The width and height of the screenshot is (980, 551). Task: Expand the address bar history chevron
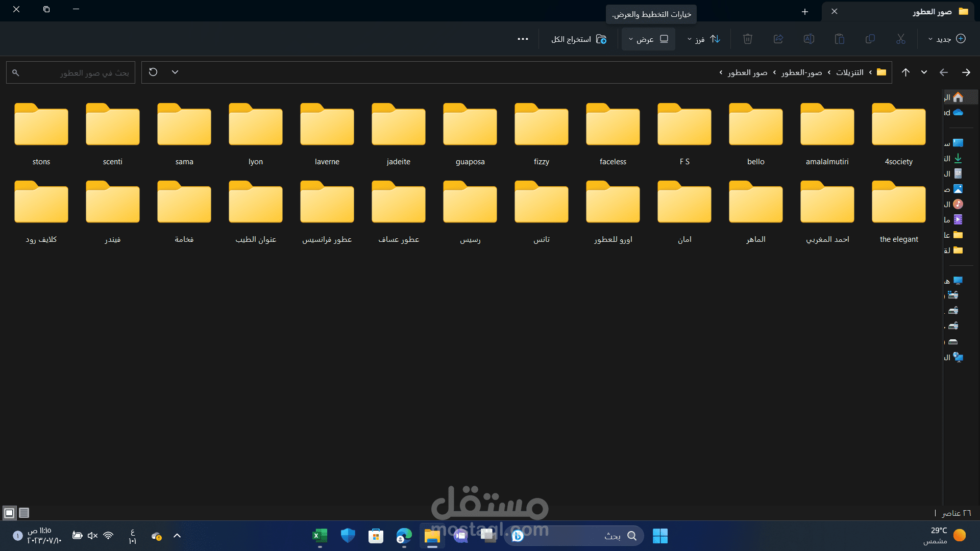175,72
